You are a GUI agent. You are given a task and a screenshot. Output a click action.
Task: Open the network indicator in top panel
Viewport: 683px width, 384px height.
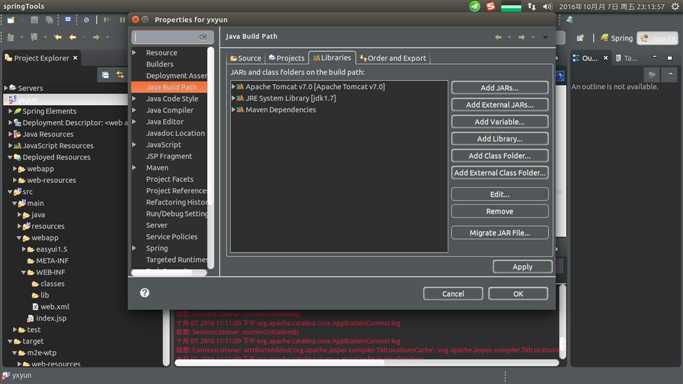532,7
